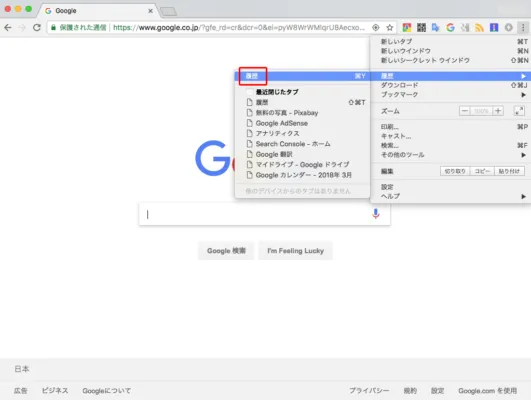Click the location target icon in address bar
This screenshot has height=400, width=531.
[376, 27]
